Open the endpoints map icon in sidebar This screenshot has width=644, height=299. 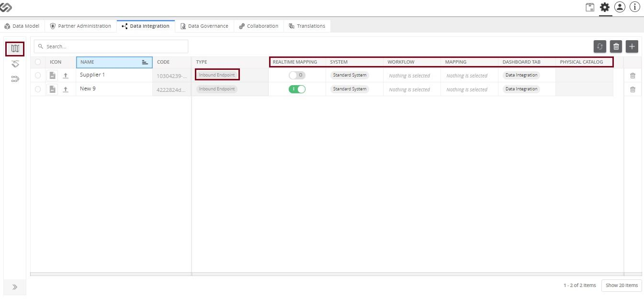(x=15, y=48)
